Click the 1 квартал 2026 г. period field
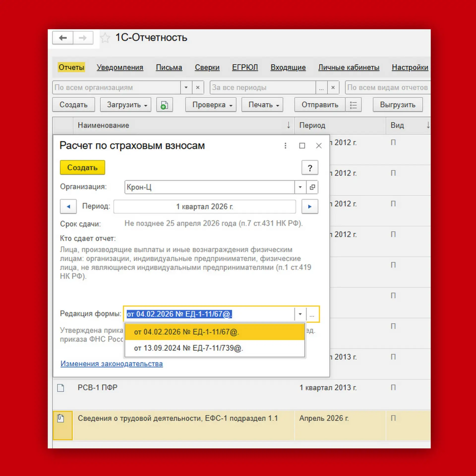Screen dimensions: 476x476 [205, 207]
